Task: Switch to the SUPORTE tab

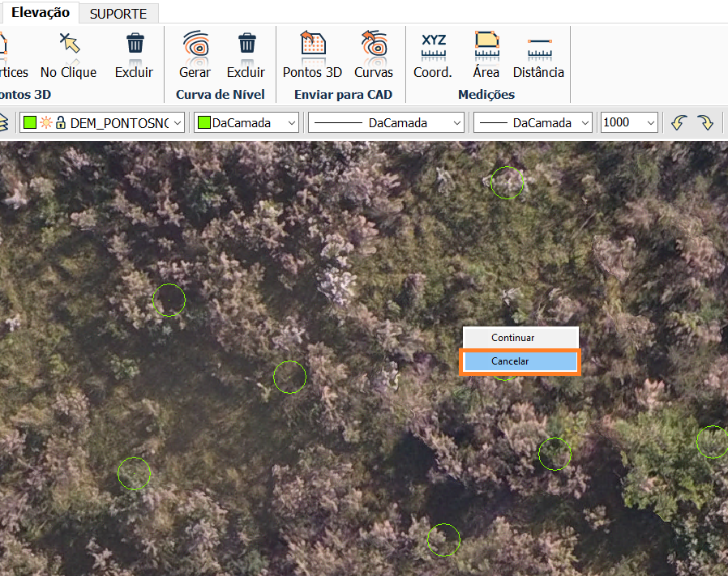Action: pyautogui.click(x=118, y=14)
